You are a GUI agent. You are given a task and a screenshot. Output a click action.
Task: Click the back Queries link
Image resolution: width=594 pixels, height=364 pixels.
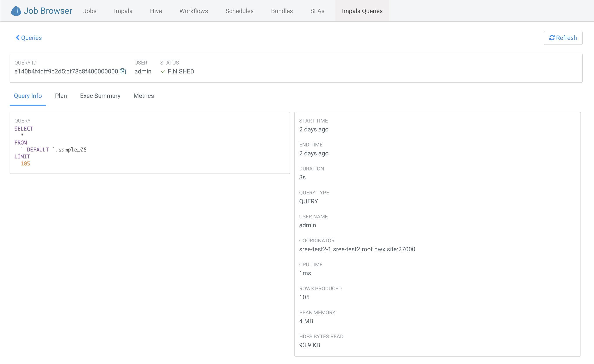[28, 38]
